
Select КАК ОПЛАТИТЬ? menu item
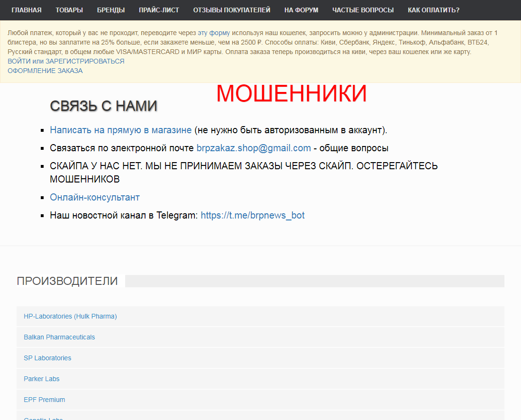[433, 10]
